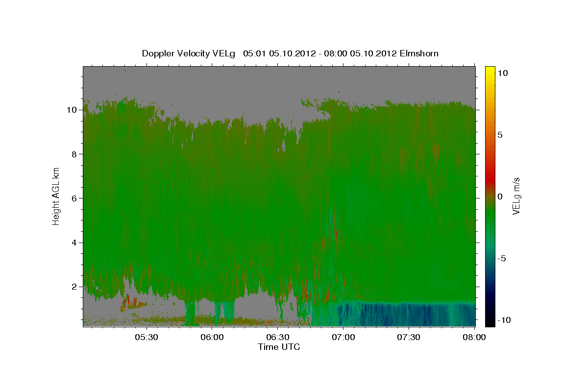Click the 05:30 time tick label
Viewport: 588px width, 392px height.
[x=147, y=337]
